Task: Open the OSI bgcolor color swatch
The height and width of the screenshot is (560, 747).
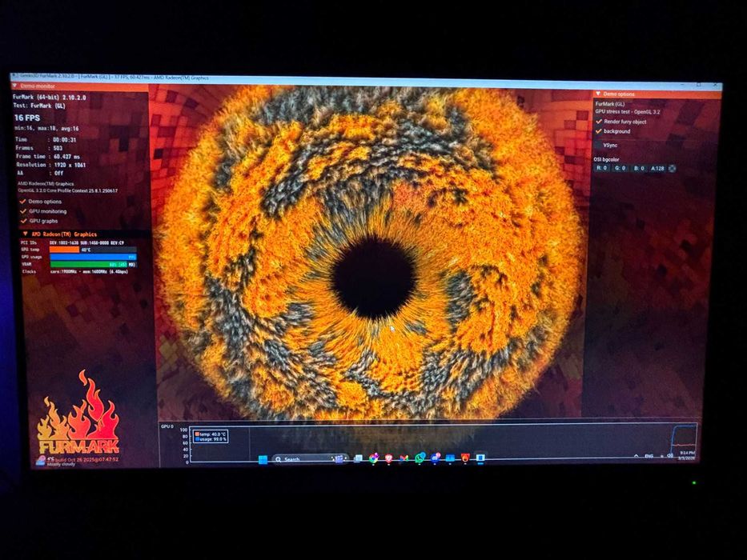Action: point(672,168)
